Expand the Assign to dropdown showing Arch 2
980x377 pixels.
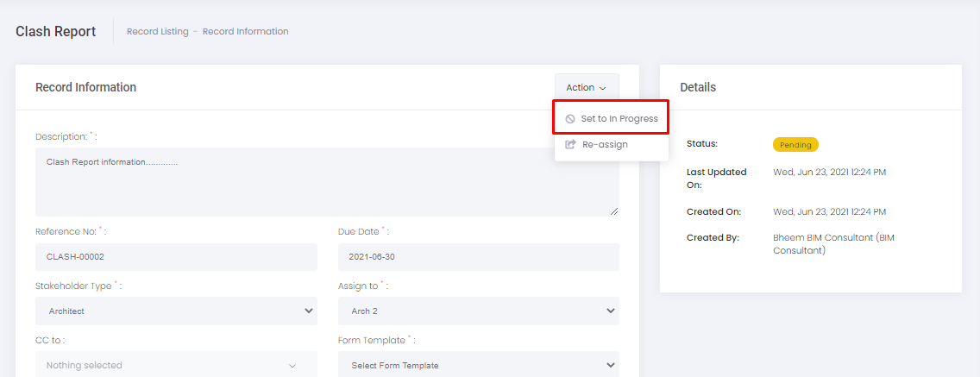pos(478,311)
